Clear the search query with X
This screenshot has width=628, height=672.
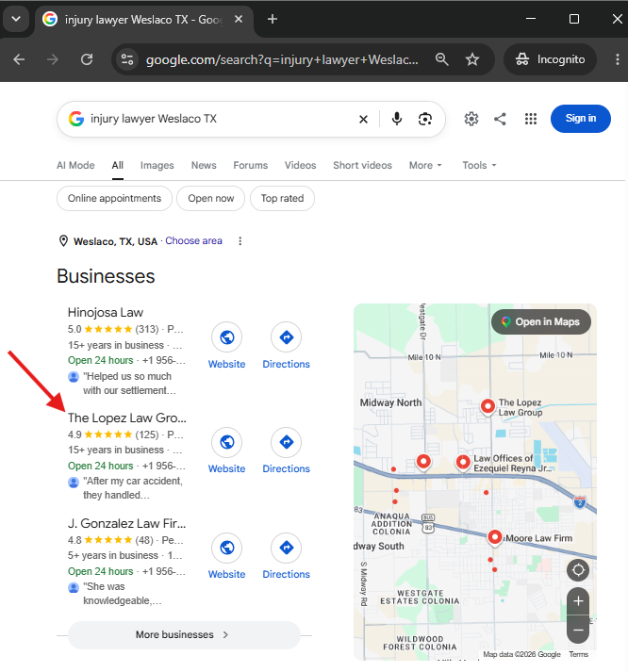pos(363,119)
